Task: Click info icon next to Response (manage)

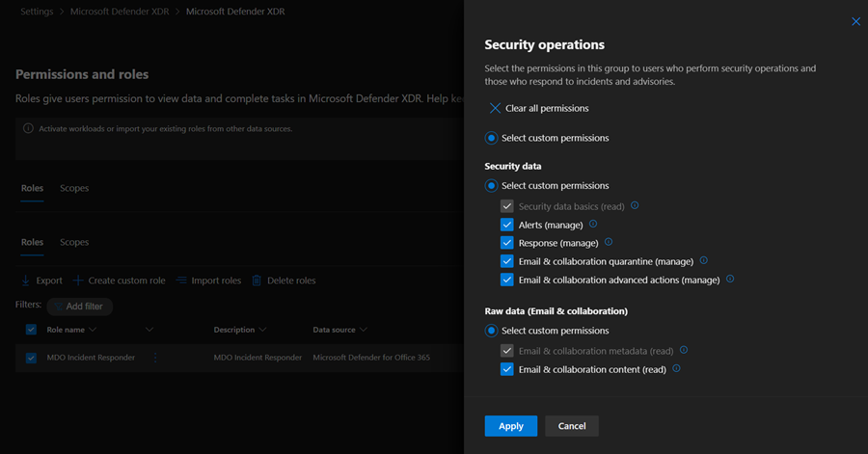Action: click(609, 243)
